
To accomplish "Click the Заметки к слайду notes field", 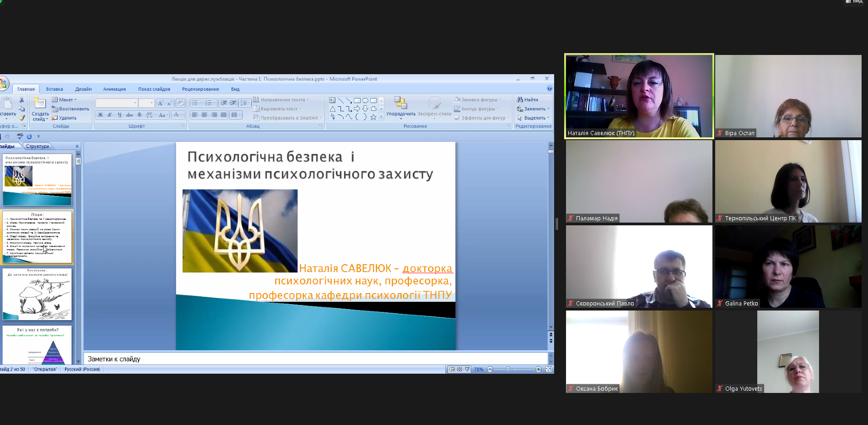I will (316, 359).
